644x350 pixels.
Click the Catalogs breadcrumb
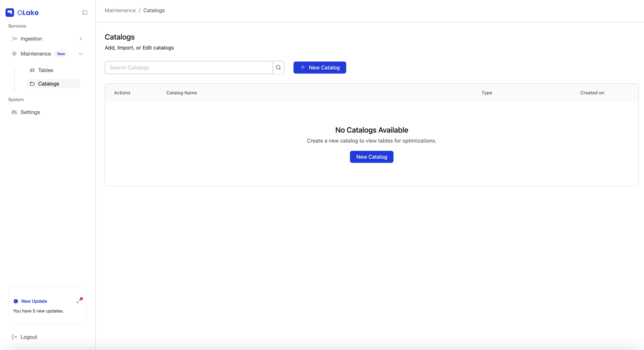(154, 10)
